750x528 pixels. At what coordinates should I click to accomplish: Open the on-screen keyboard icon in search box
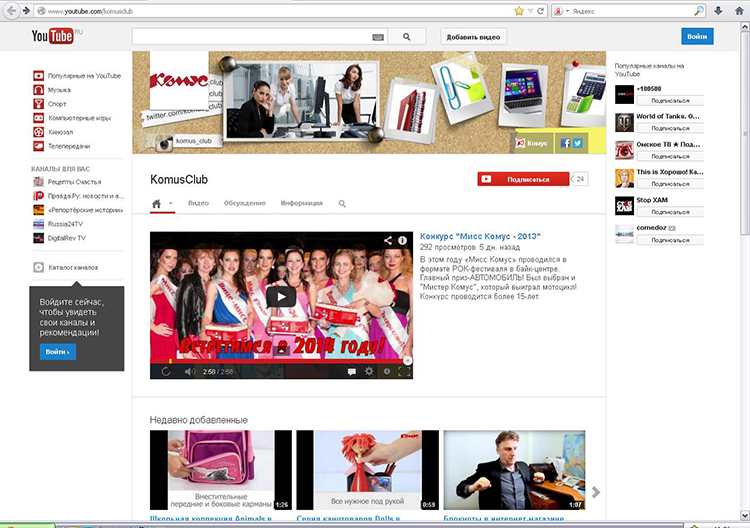378,37
